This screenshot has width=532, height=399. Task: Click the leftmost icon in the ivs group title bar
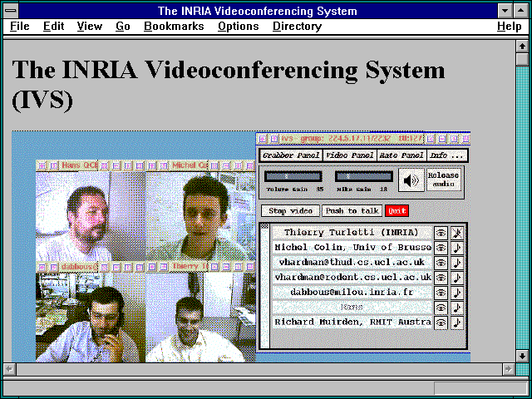263,139
